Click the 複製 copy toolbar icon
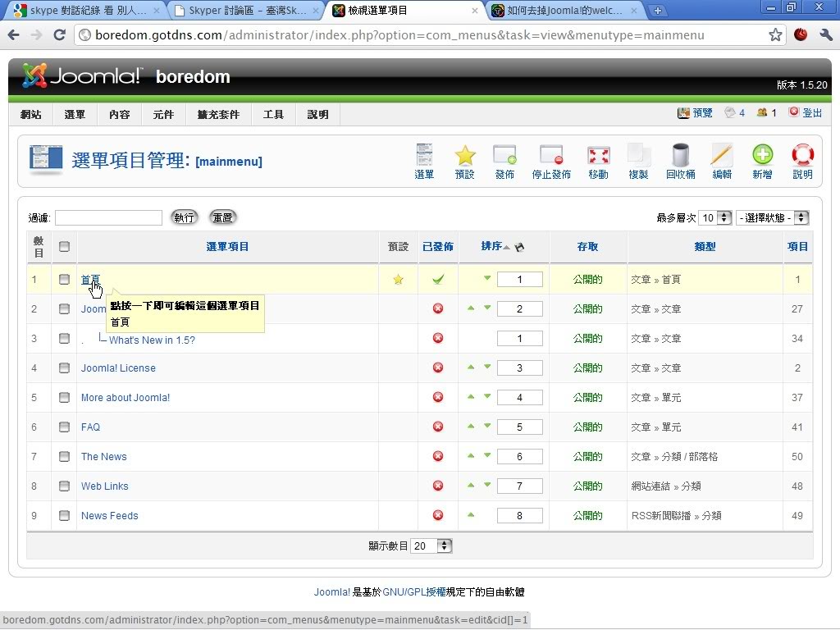This screenshot has width=840, height=630. pos(638,162)
